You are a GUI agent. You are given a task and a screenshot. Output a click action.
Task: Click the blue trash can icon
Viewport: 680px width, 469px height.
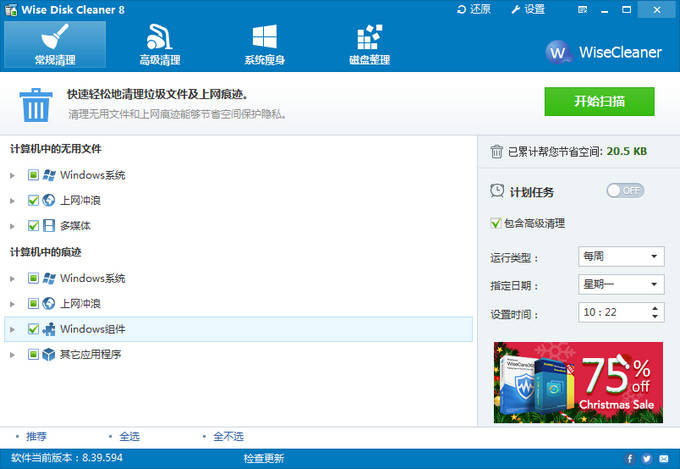coord(36,105)
